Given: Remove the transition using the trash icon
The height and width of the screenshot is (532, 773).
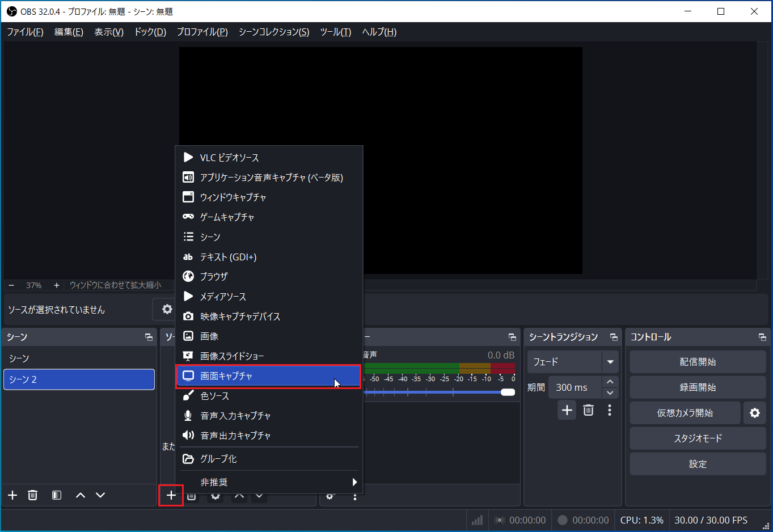Looking at the screenshot, I should pyautogui.click(x=588, y=409).
